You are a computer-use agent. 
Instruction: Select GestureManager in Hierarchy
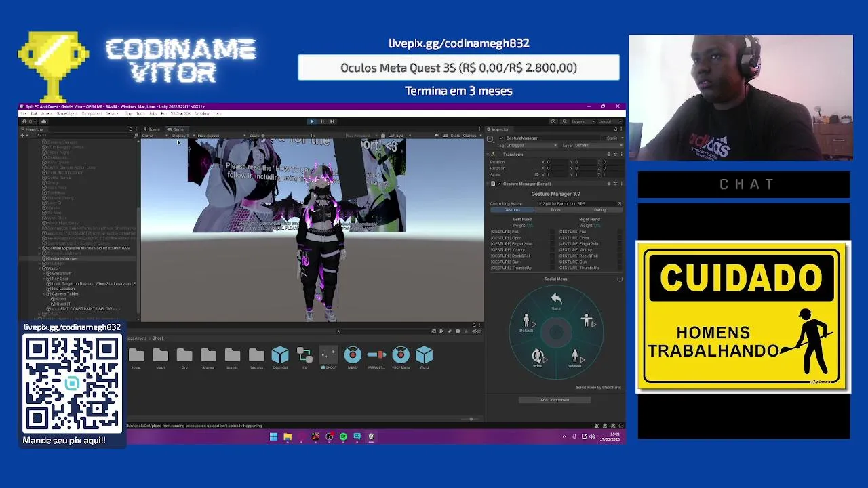coord(62,258)
